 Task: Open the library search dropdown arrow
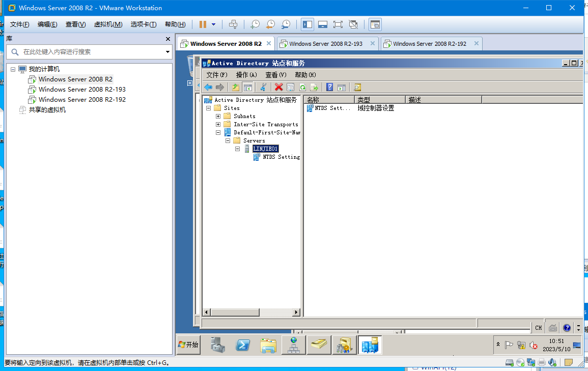(x=167, y=52)
